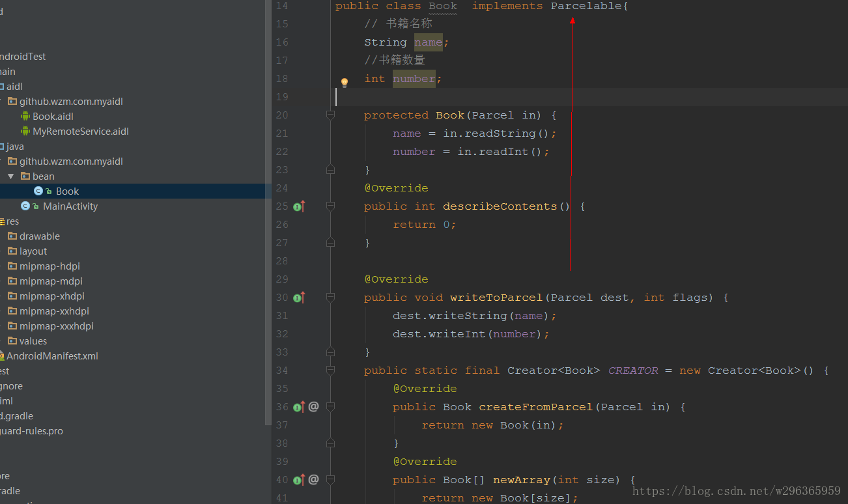Select AndroidManifest.xml in the tree
This screenshot has width=848, height=504.
[52, 356]
